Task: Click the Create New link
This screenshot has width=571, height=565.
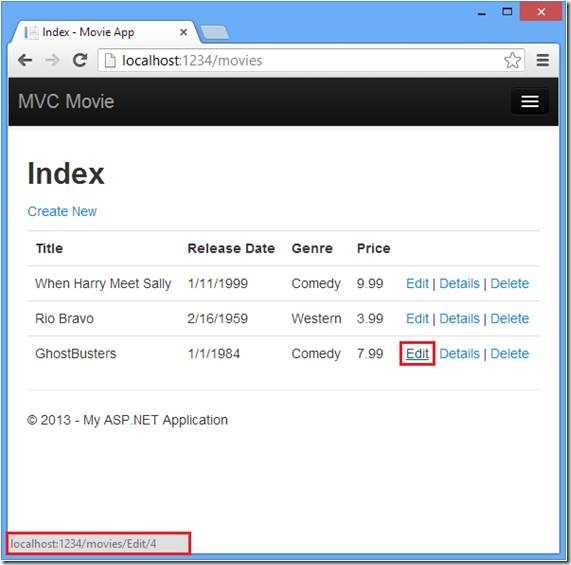Action: 62,212
